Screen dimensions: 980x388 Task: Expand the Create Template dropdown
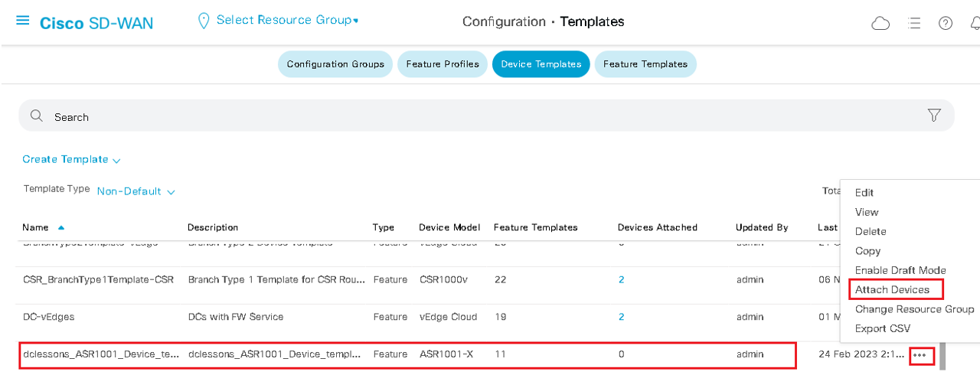point(71,159)
